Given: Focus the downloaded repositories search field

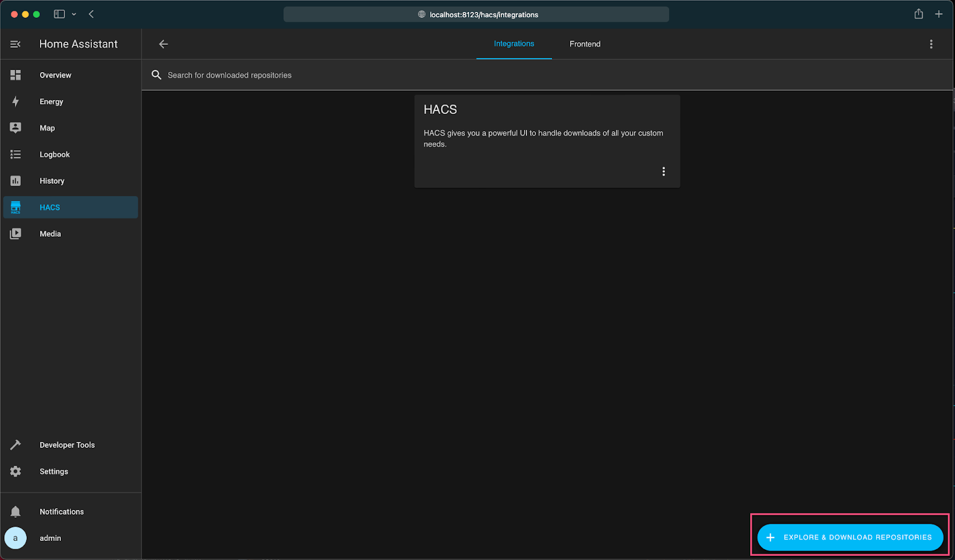Looking at the screenshot, I should (547, 75).
